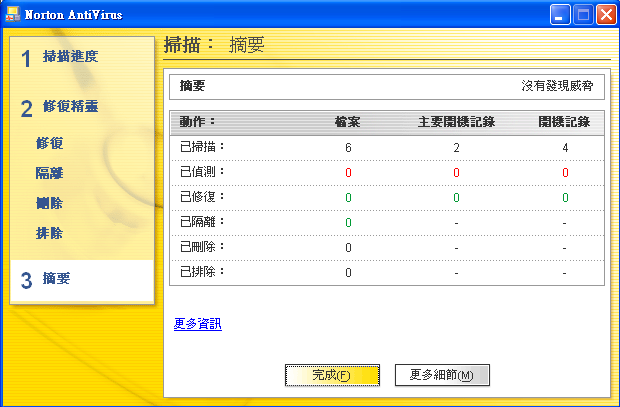Image resolution: width=620 pixels, height=407 pixels.
Task: Click green 0 in 已隔離 檔案 cell
Action: pos(348,222)
